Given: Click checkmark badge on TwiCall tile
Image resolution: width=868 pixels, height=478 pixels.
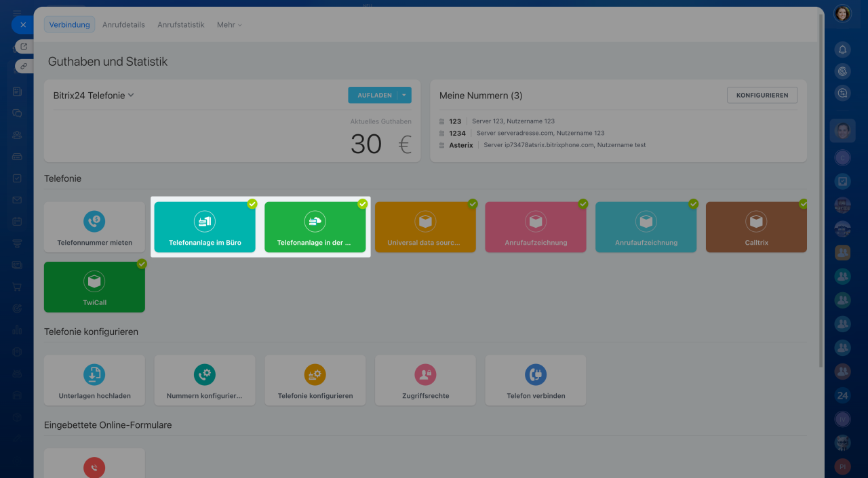Looking at the screenshot, I should pos(142,264).
